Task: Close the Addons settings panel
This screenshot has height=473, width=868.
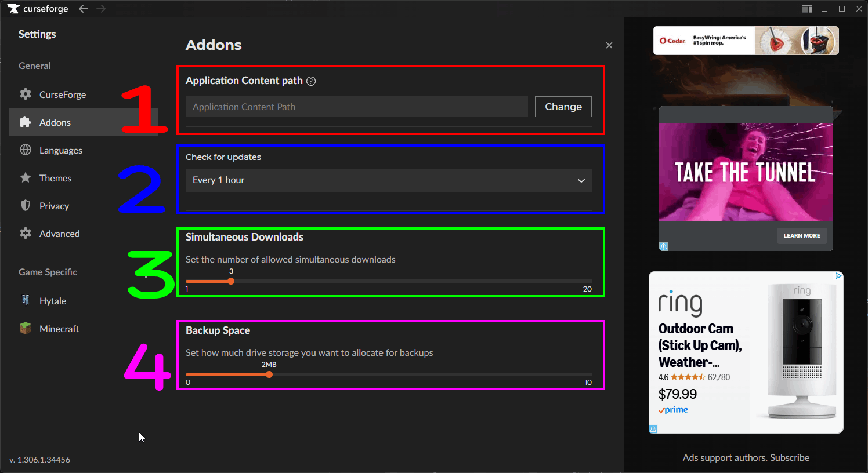Action: pos(609,45)
